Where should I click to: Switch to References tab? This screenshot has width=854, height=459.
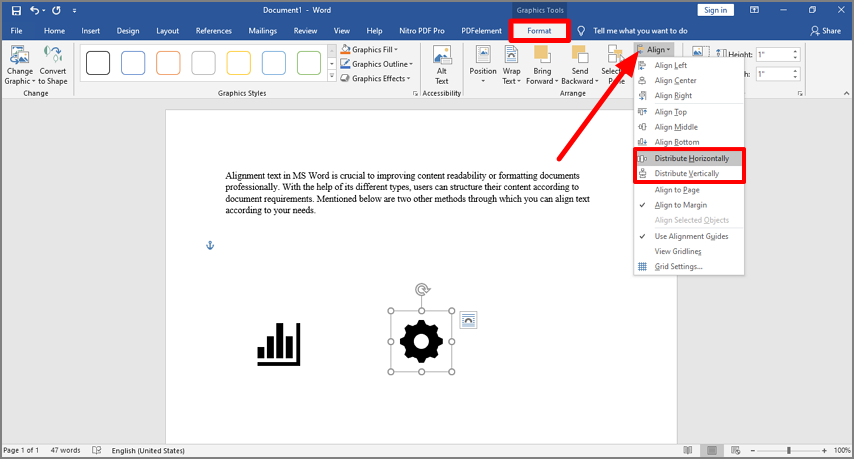pyautogui.click(x=214, y=31)
